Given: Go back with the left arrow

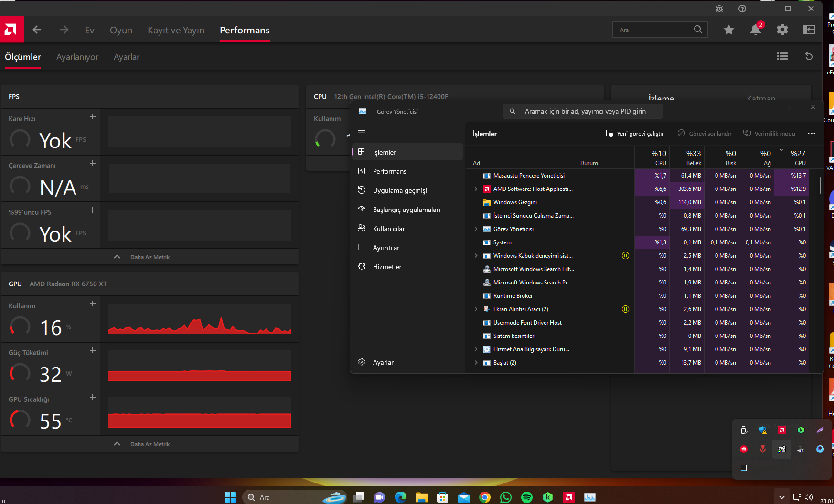Looking at the screenshot, I should click(x=37, y=30).
